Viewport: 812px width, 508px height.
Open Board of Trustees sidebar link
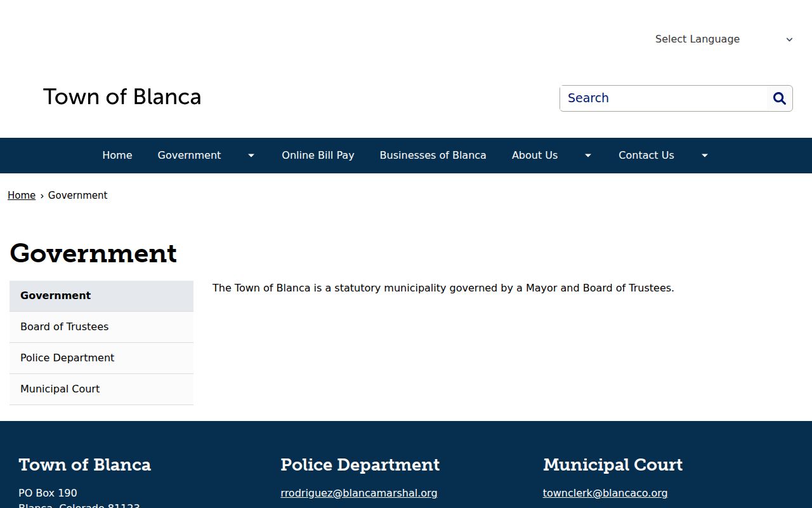pos(101,327)
